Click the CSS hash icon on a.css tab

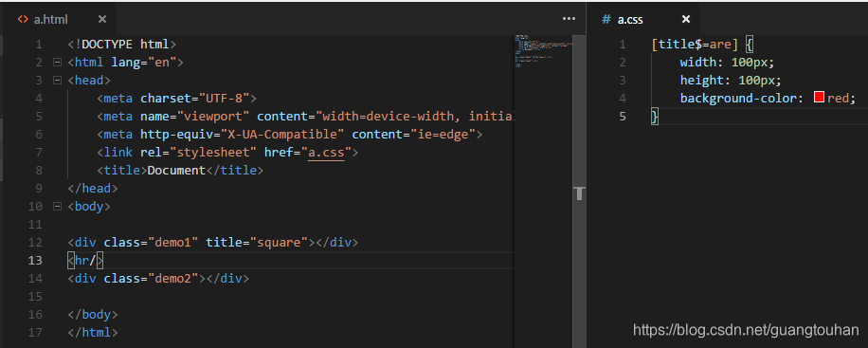(x=606, y=19)
